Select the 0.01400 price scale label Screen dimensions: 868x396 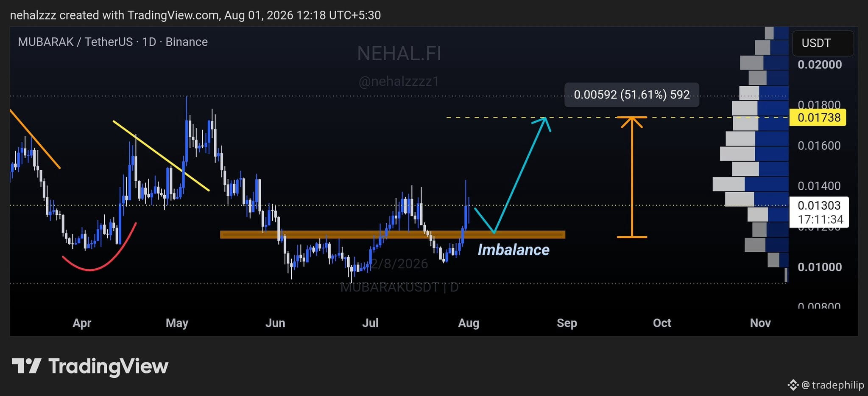tap(819, 186)
